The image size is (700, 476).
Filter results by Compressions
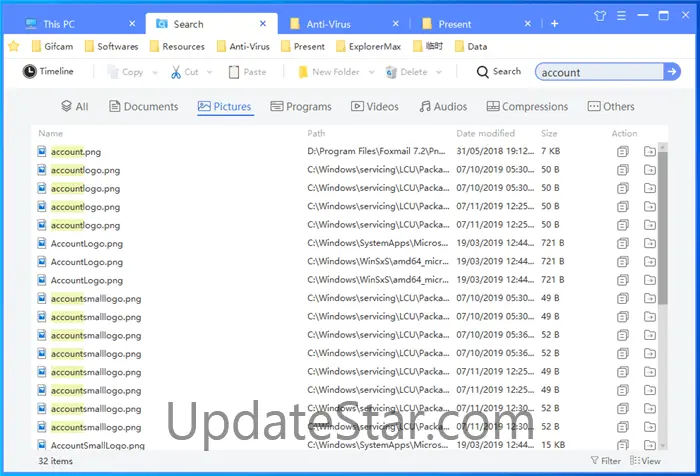pos(527,107)
